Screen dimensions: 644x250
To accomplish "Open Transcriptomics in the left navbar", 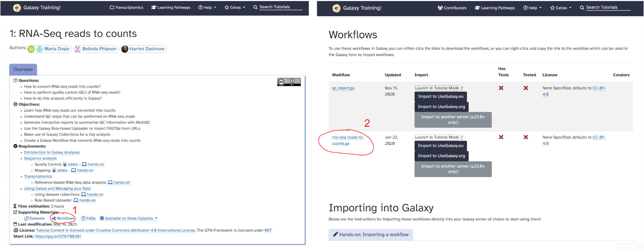I will point(126,7).
